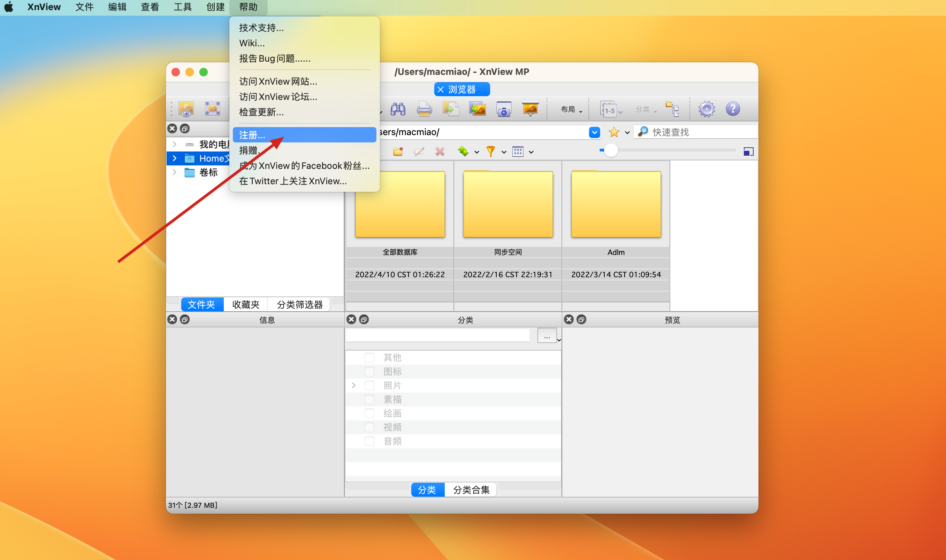This screenshot has width=946, height=560.
Task: Click the slideshow projector icon
Action: tap(530, 109)
